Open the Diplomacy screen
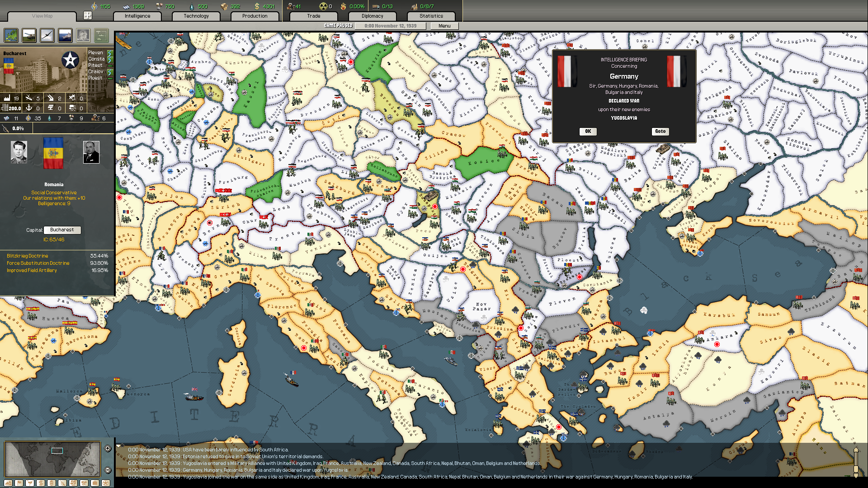Image resolution: width=868 pixels, height=488 pixels. click(x=372, y=16)
